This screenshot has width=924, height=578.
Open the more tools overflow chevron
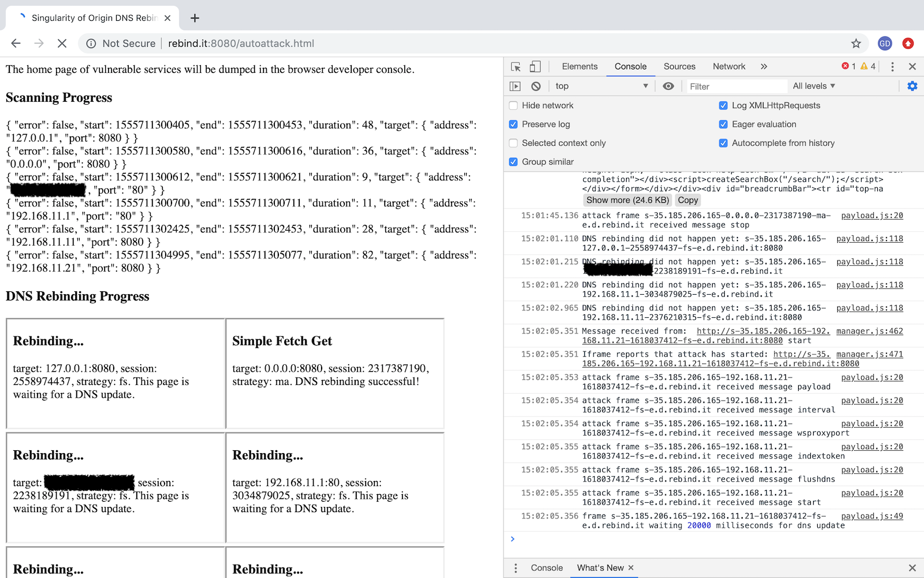point(763,66)
